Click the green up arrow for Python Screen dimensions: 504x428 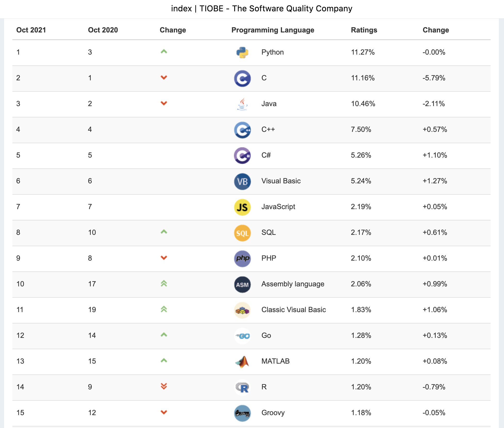click(x=164, y=52)
